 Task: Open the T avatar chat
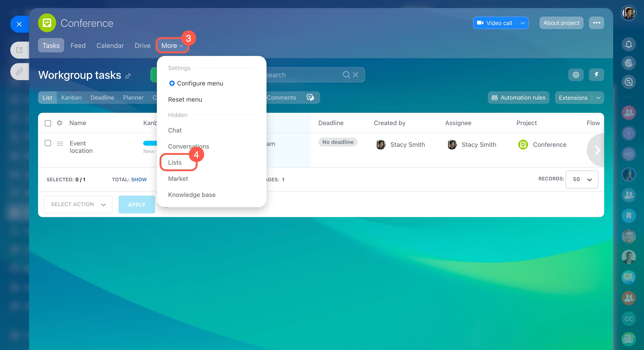pyautogui.click(x=629, y=134)
